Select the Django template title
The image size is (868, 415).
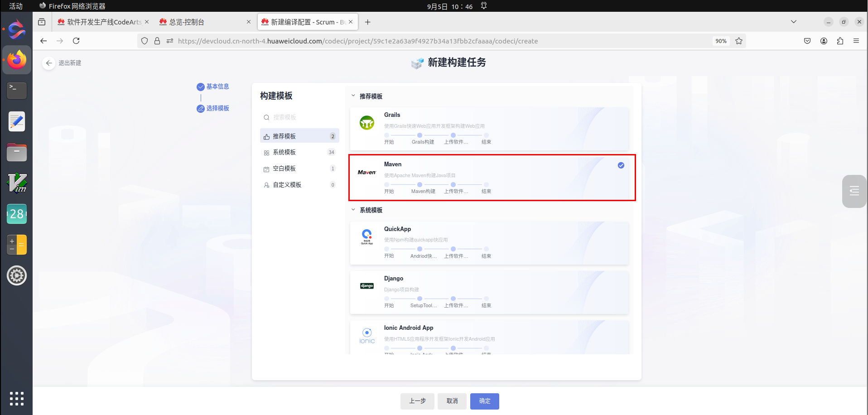394,279
